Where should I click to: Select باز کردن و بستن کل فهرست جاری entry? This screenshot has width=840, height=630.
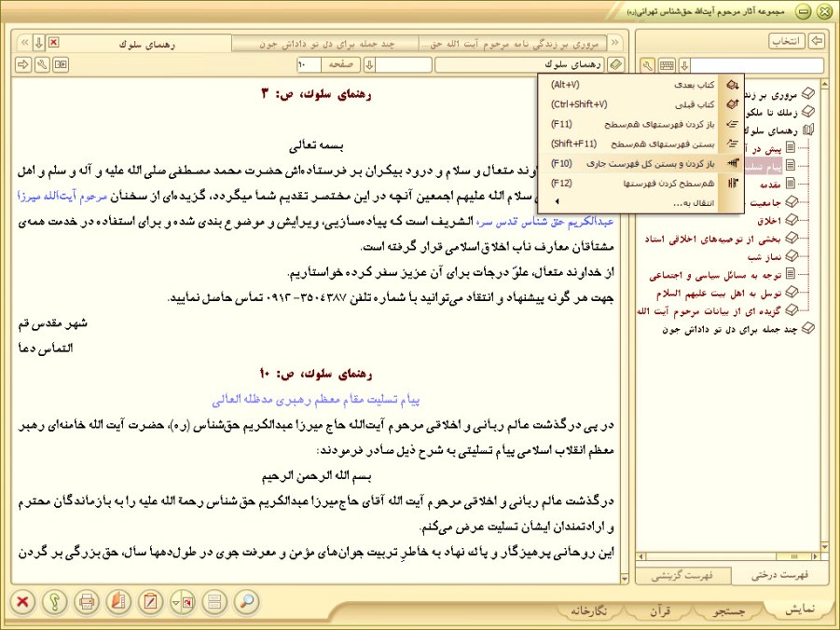click(631, 163)
